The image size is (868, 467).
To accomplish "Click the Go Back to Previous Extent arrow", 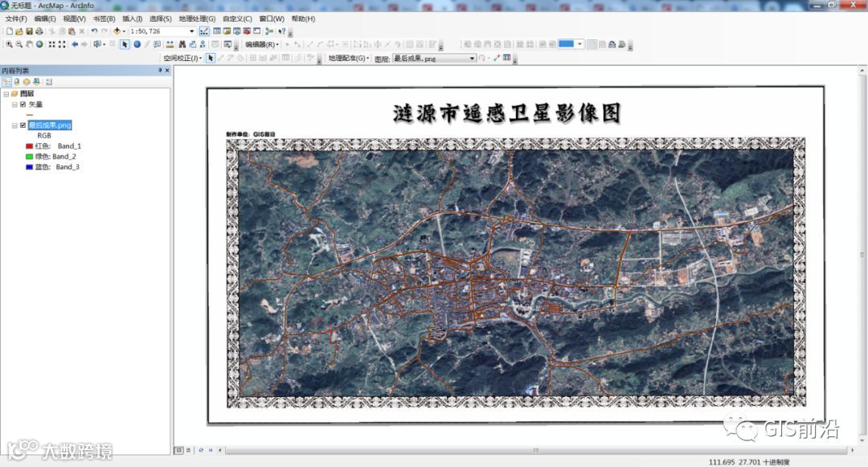I will 75,44.
